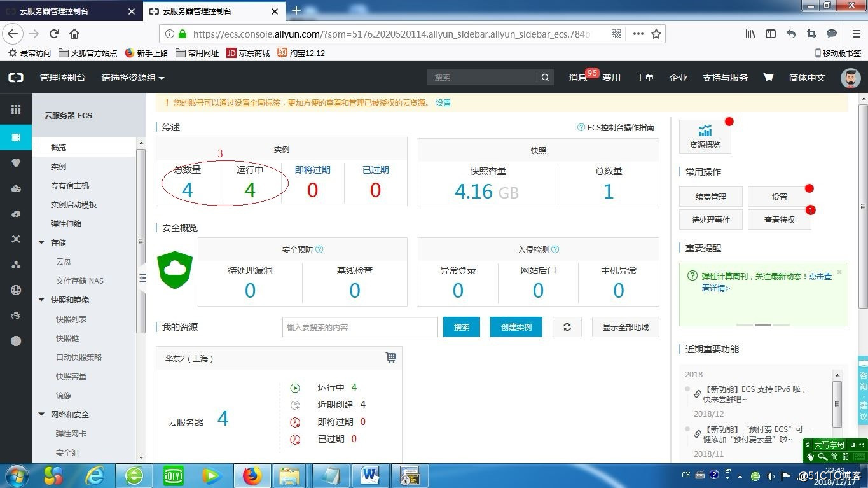Click the 已过期 instances link
This screenshot has width=868, height=488.
coord(375,170)
